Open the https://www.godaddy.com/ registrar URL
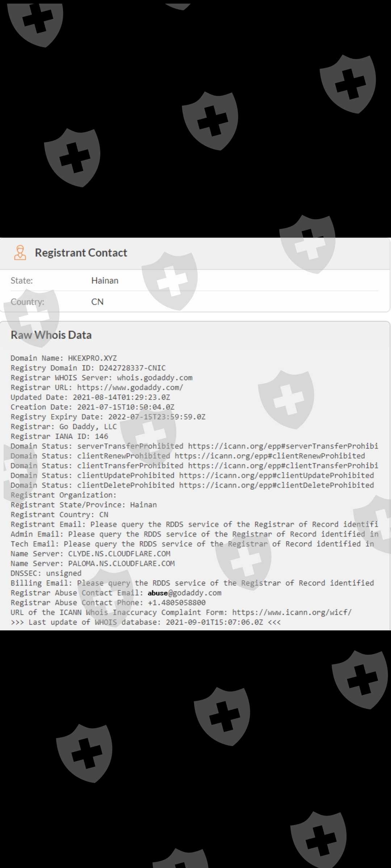This screenshot has height=868, width=391. pos(130,387)
